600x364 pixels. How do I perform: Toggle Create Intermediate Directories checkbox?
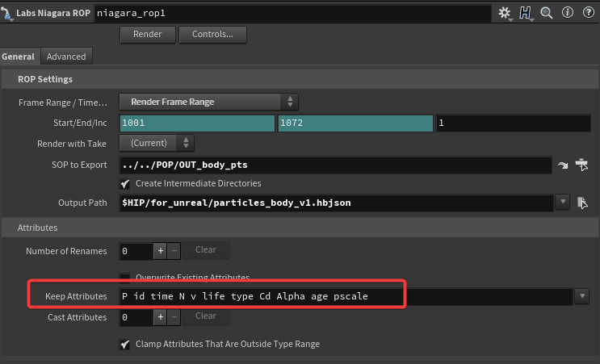(x=124, y=184)
